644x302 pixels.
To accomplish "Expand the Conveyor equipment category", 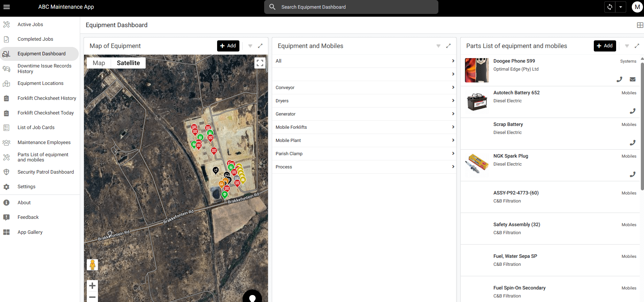I will tap(364, 88).
